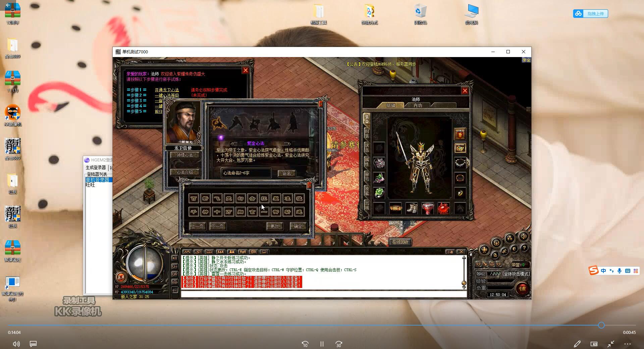This screenshot has width=644, height=349.
Task: Select the character tile 击
Action: (252, 198)
